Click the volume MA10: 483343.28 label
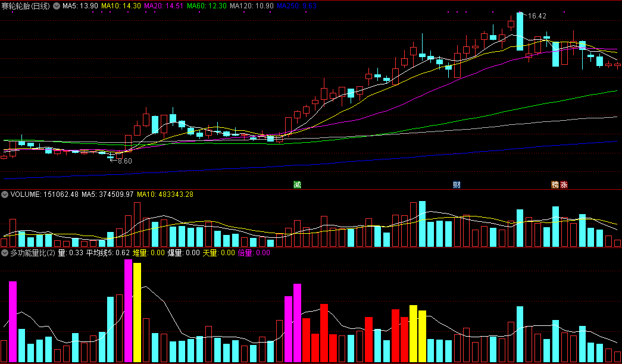 (x=165, y=194)
